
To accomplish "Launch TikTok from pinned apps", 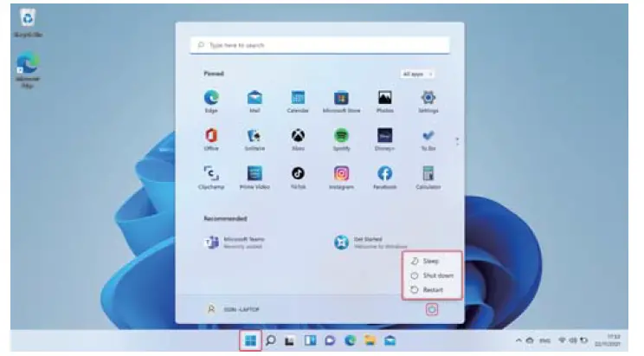I will click(x=298, y=178).
